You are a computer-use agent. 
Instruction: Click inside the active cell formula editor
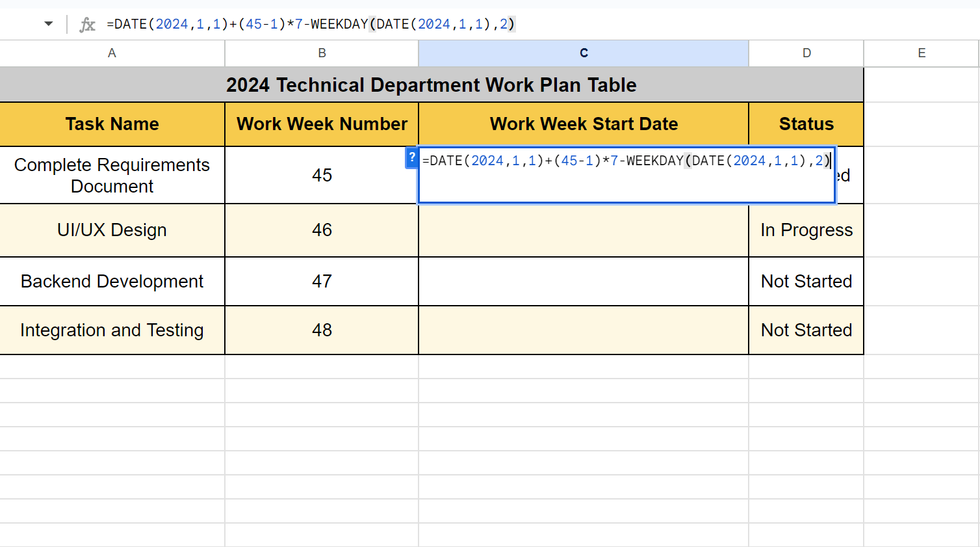point(626,175)
